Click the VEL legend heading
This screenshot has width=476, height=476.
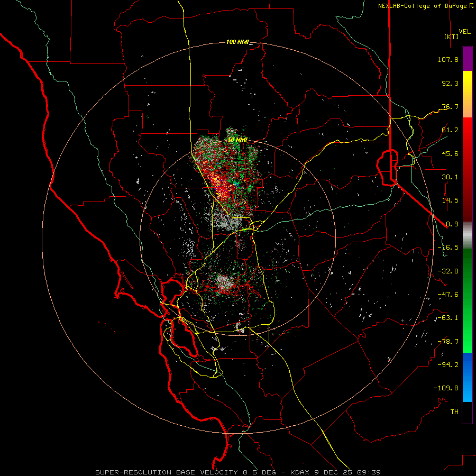[x=464, y=32]
